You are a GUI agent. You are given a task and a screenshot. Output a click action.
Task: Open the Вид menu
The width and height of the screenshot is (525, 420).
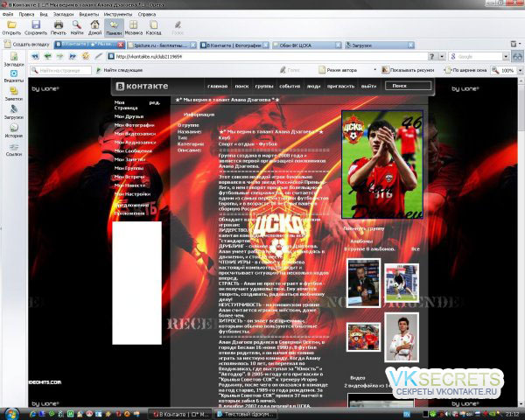(44, 14)
